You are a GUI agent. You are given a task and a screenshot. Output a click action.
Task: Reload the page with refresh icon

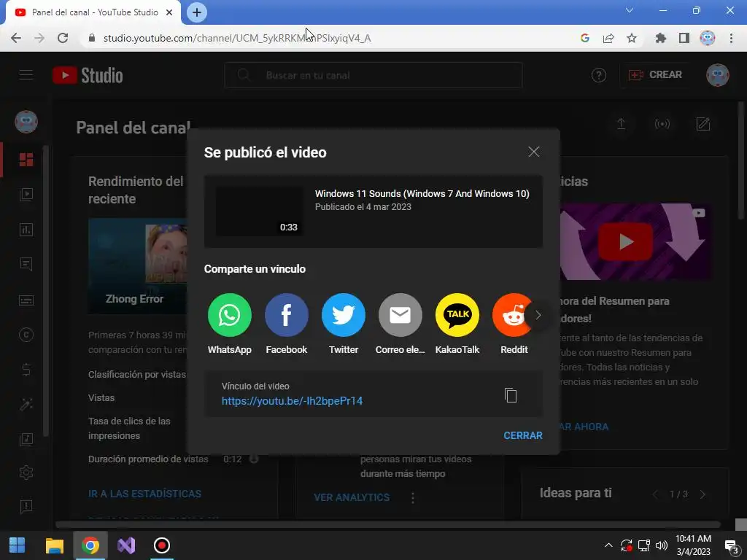[x=63, y=38]
